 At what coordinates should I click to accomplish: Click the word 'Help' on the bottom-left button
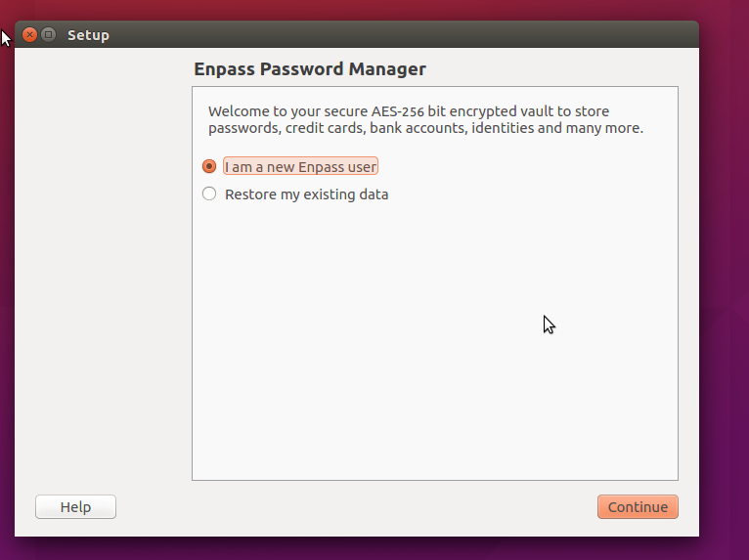click(x=75, y=507)
